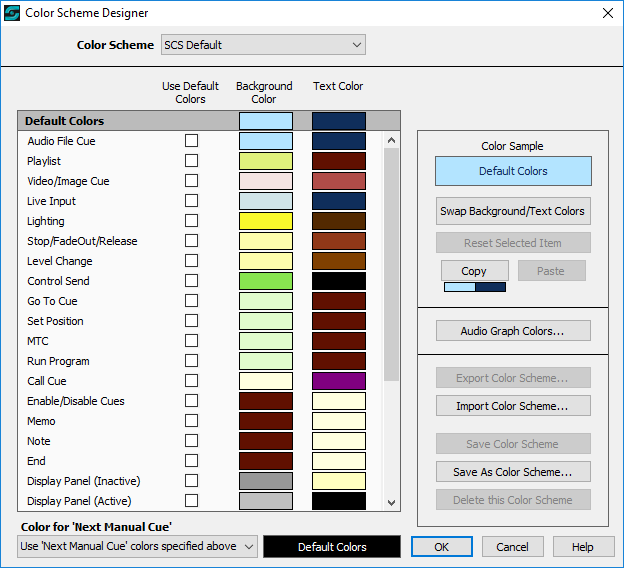Confirm with the OK button

[x=442, y=547]
